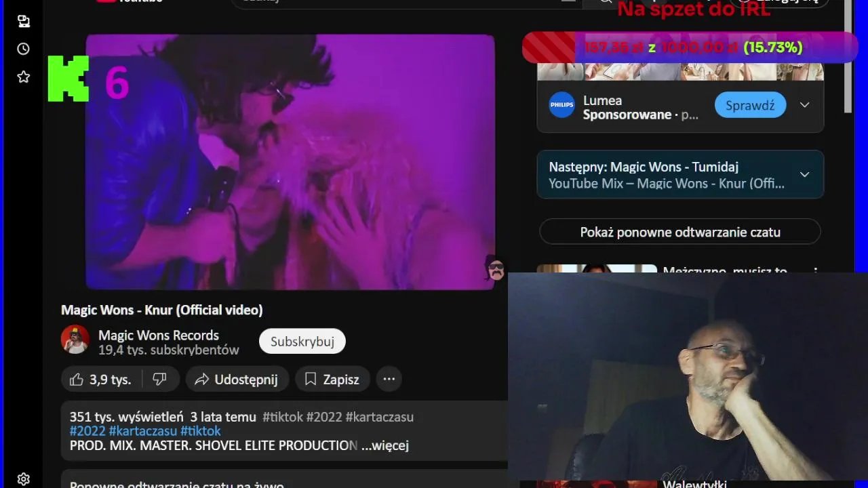The height and width of the screenshot is (488, 868).
Task: Open the blue #kartaczasu hashtag link
Action: coord(143,431)
